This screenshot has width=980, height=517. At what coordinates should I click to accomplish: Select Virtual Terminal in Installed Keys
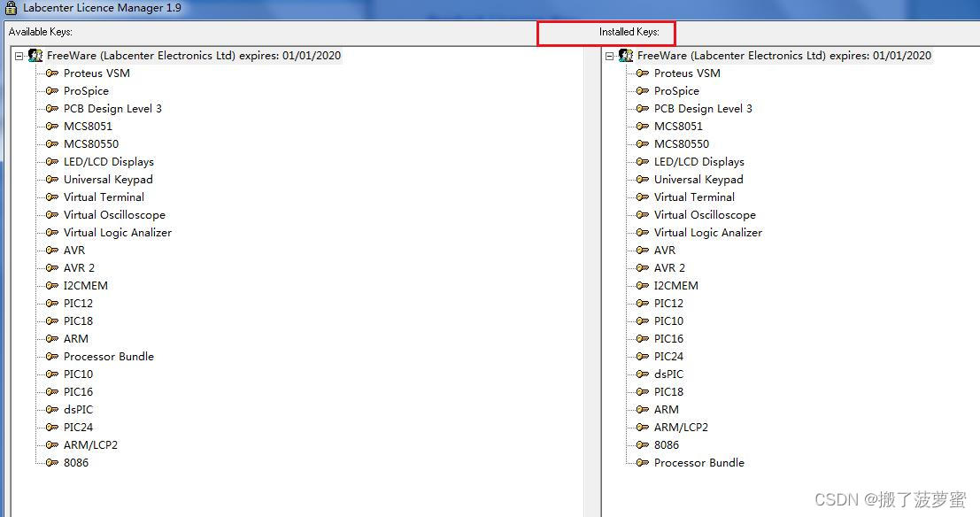point(694,197)
